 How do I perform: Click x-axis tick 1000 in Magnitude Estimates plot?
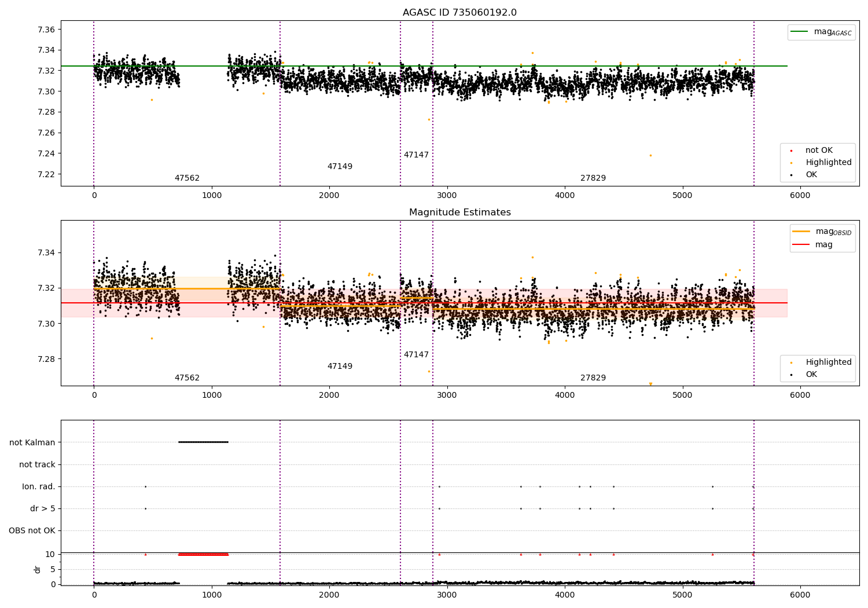pos(212,395)
